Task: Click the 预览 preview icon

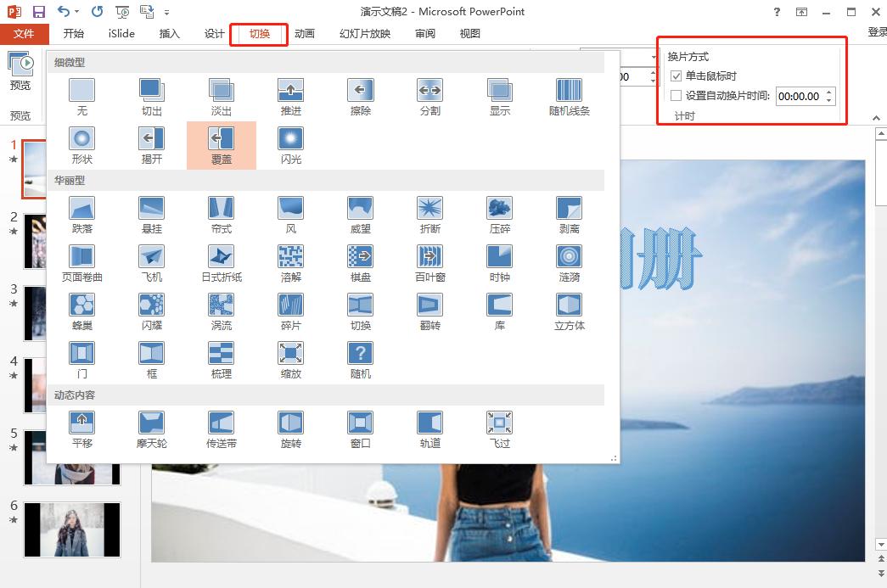Action: point(20,62)
